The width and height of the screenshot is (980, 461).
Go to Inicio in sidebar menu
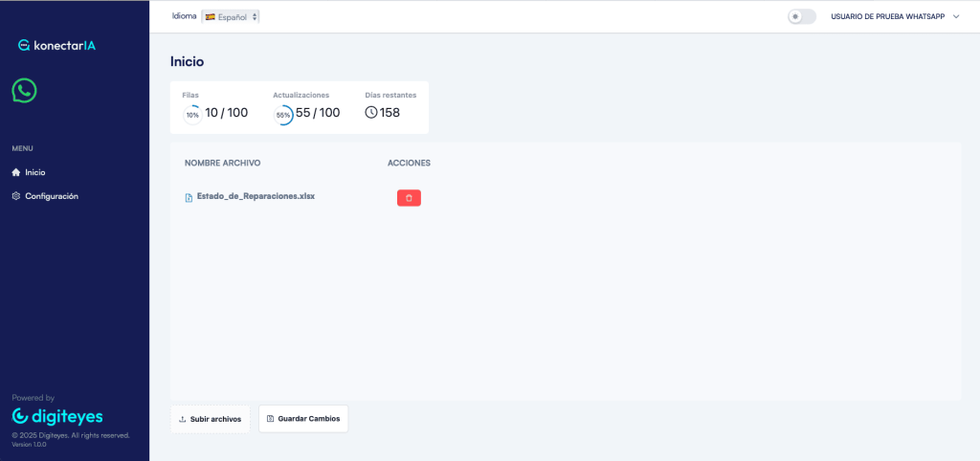coord(35,172)
